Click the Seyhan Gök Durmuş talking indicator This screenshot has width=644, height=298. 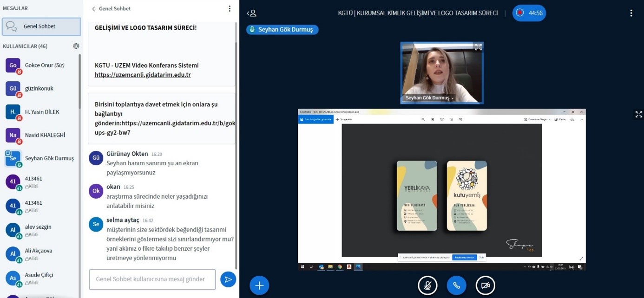coord(282,29)
